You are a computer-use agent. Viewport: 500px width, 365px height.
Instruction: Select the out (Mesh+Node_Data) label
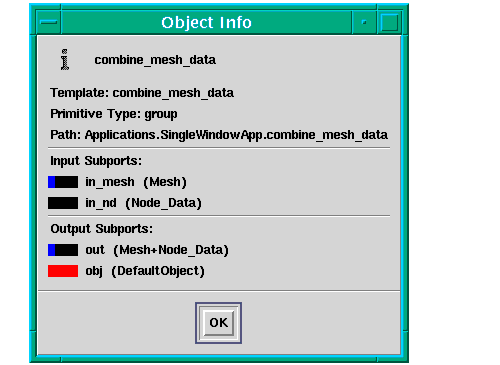(157, 250)
